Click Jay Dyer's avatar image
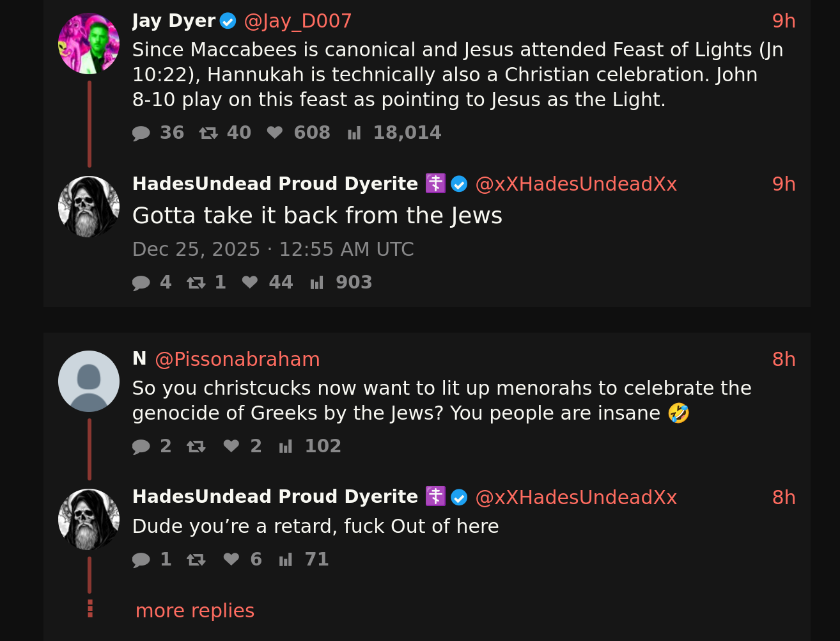This screenshot has width=840, height=641. [89, 44]
